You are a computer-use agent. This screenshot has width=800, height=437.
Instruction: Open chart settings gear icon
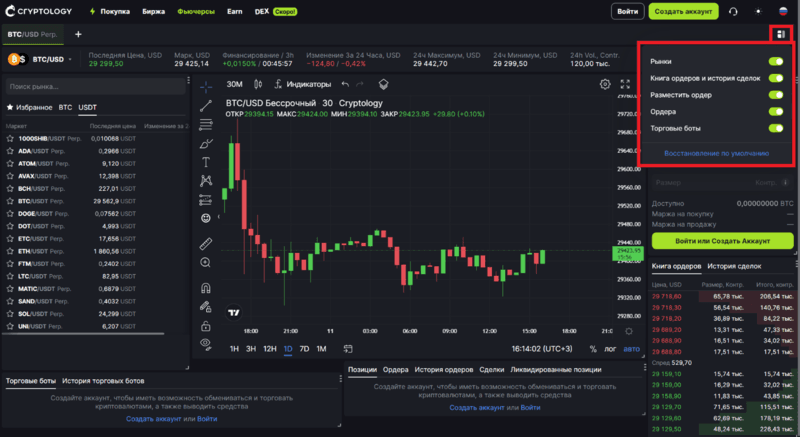tap(605, 84)
